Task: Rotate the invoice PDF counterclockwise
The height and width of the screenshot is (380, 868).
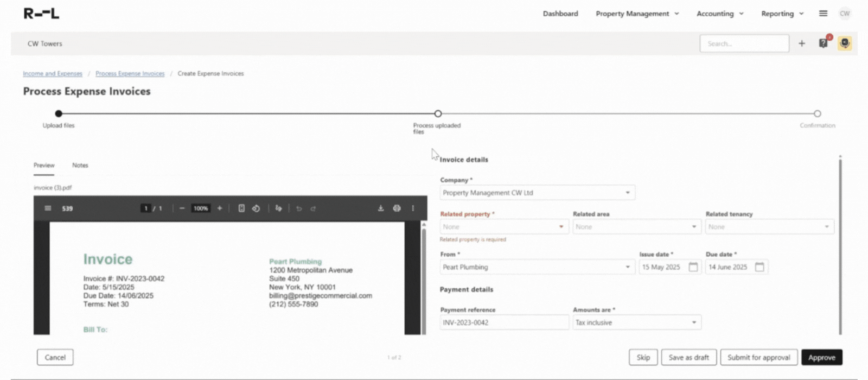Action: tap(256, 208)
